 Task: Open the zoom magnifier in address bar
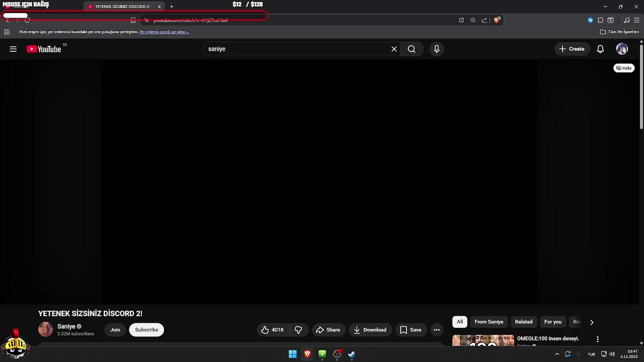(473, 20)
